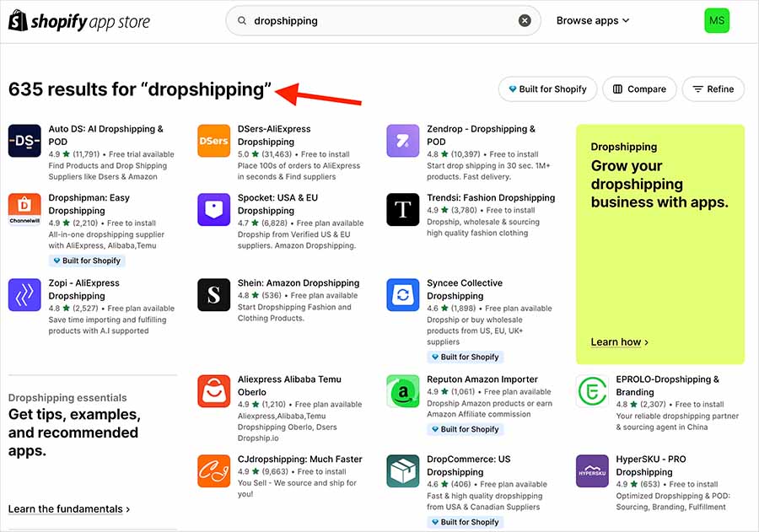Open Spocket: USA & EU Dropshipping title
The width and height of the screenshot is (759, 532).
point(277,204)
